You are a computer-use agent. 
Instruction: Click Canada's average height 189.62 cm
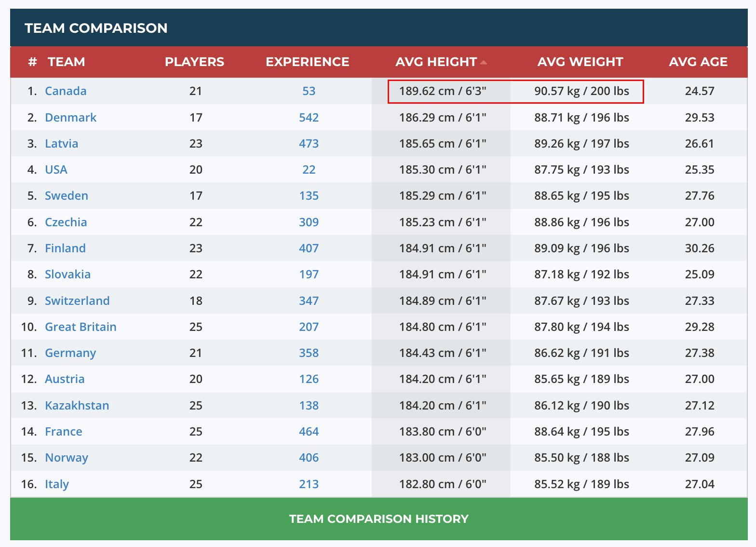443,91
